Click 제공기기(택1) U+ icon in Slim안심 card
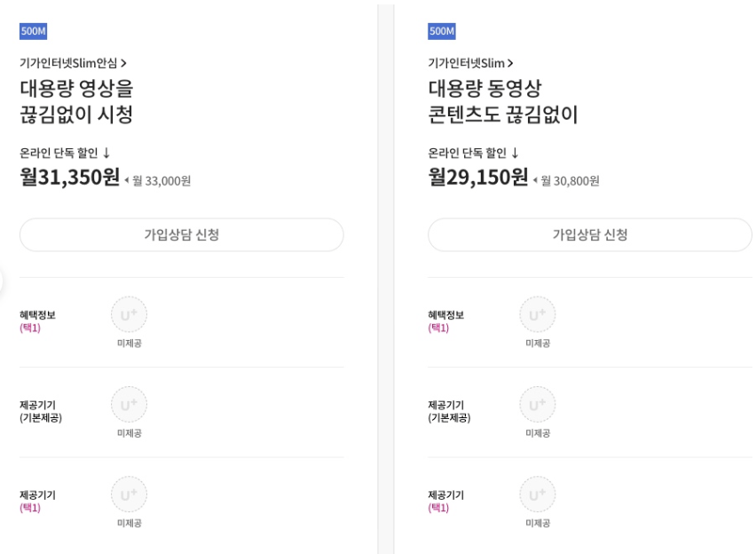 pyautogui.click(x=129, y=495)
